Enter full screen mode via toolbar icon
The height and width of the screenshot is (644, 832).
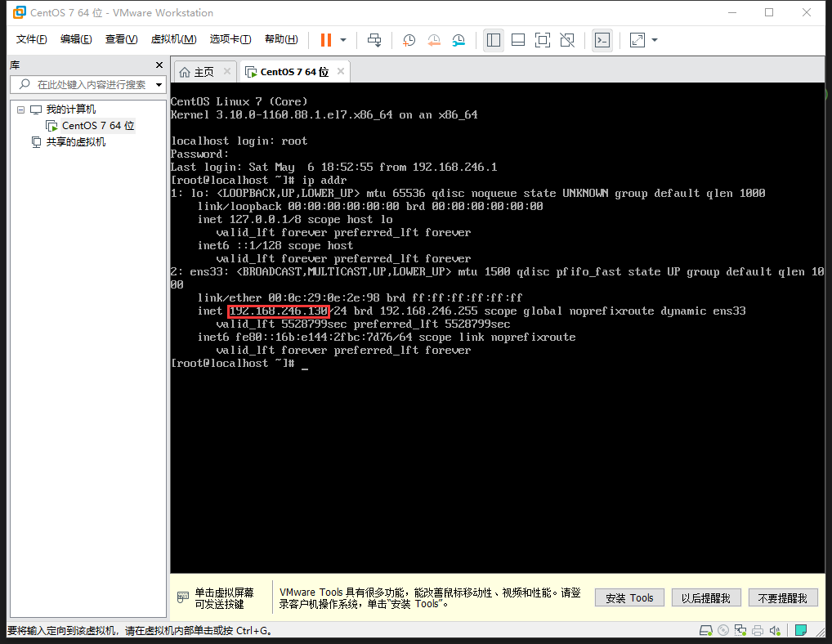(x=542, y=40)
